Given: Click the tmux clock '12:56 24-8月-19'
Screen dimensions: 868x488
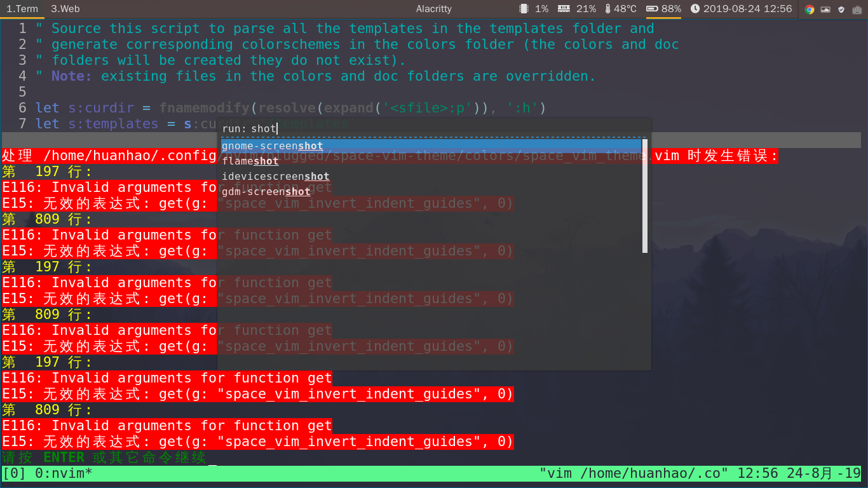Looking at the screenshot, I should [799, 473].
